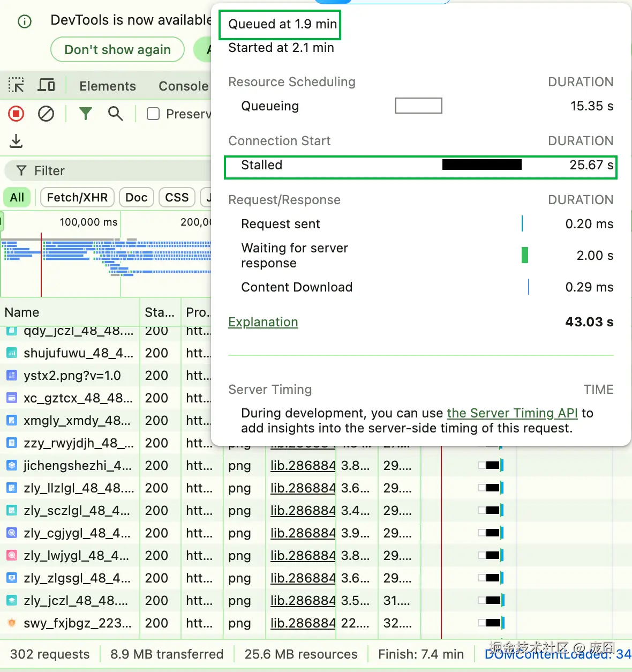This screenshot has height=672, width=632.
Task: Click the Don't show again button
Action: tap(117, 50)
